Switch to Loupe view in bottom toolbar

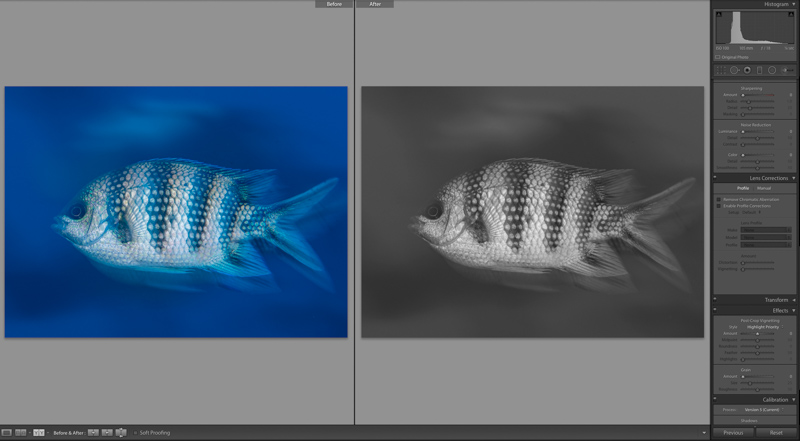pyautogui.click(x=6, y=432)
